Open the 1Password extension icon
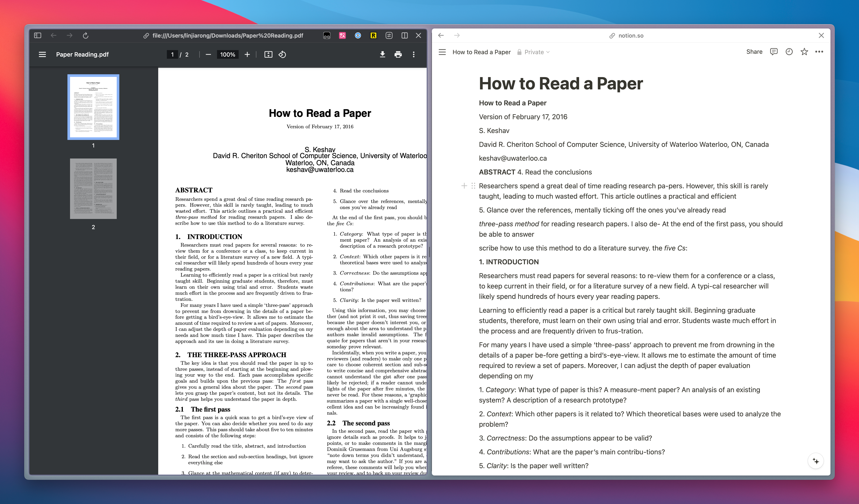859x504 pixels. point(358,35)
